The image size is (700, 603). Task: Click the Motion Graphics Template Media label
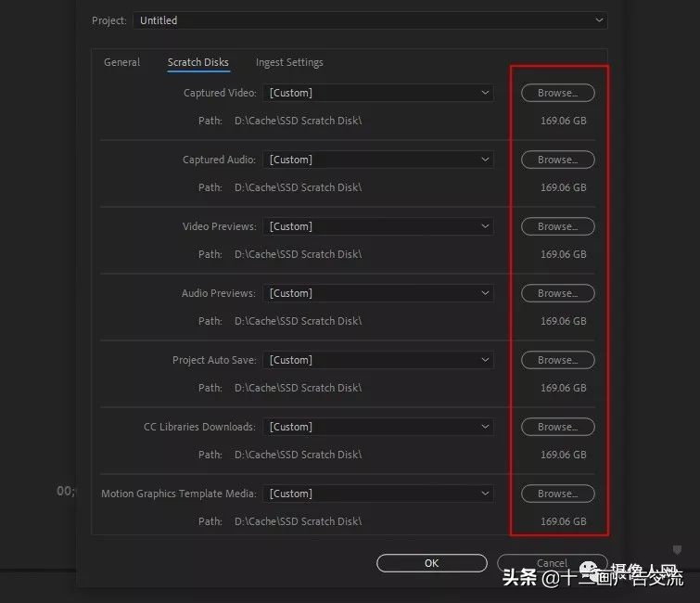coord(179,494)
